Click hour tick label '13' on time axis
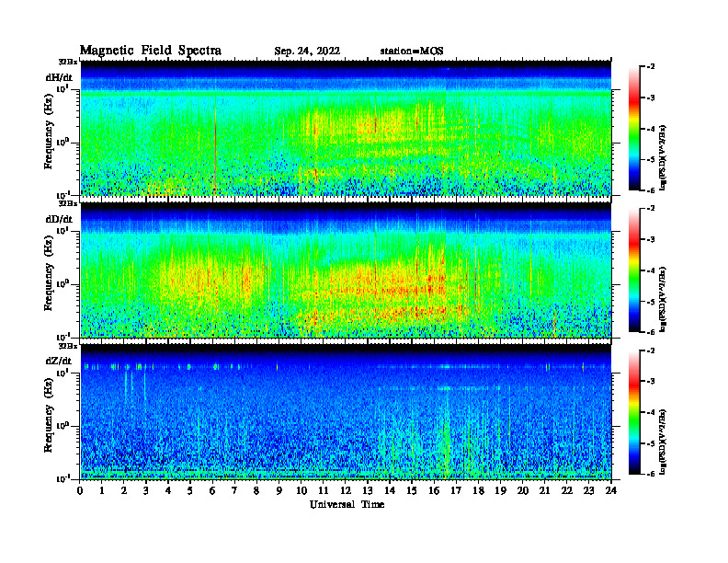 tap(368, 490)
